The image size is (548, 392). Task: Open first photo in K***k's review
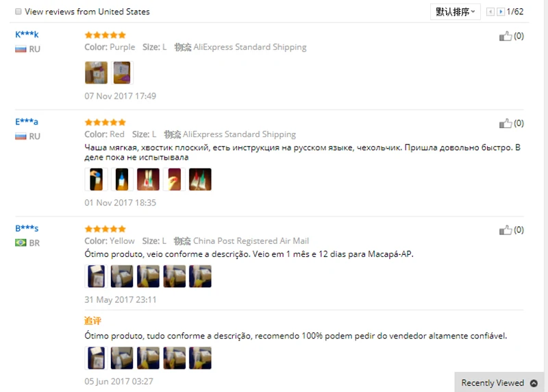click(x=96, y=73)
